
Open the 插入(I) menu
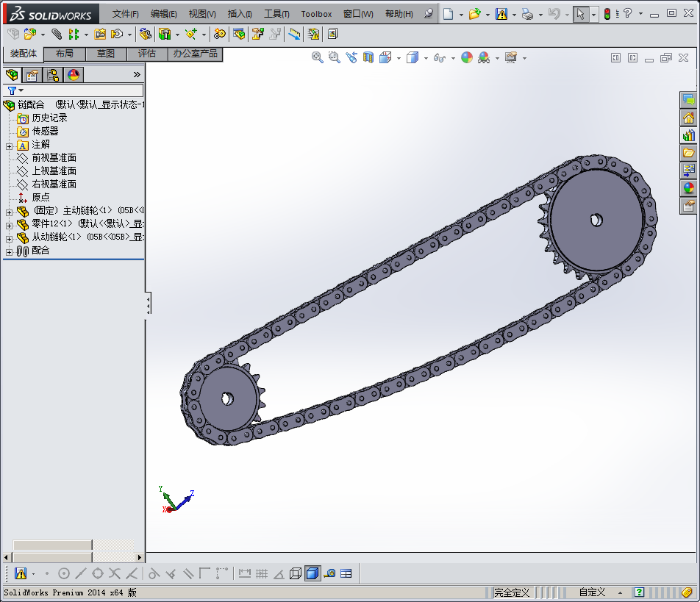(240, 14)
